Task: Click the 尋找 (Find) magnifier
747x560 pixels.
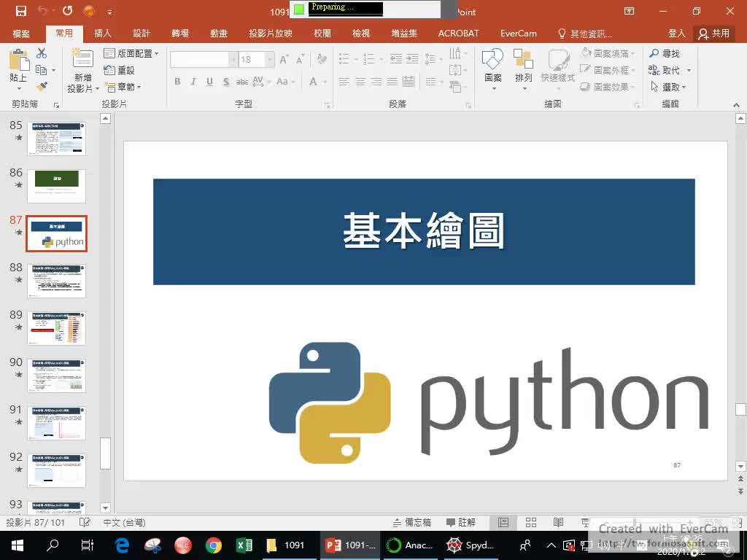Action: click(664, 53)
